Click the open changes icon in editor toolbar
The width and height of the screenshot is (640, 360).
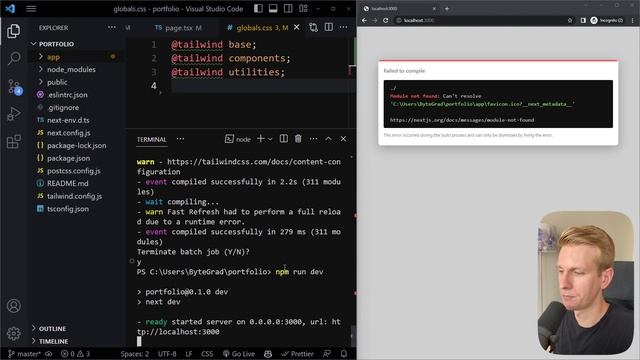313,27
